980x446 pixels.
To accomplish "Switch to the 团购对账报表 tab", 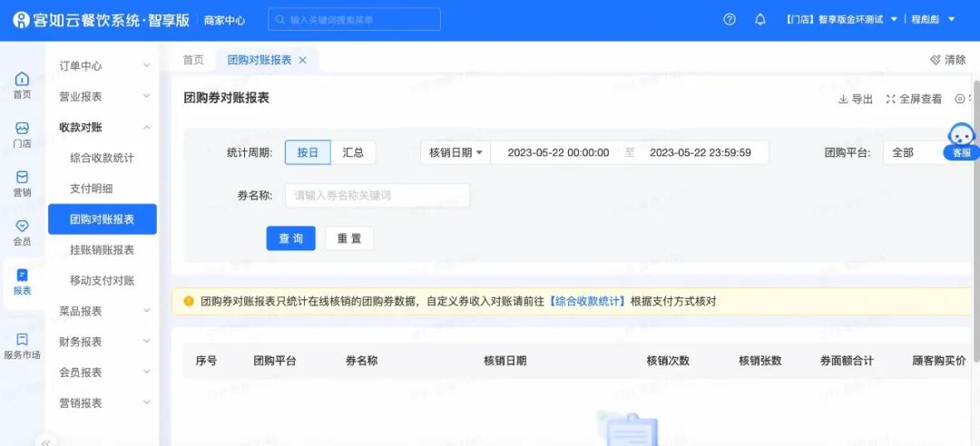I will pyautogui.click(x=260, y=60).
